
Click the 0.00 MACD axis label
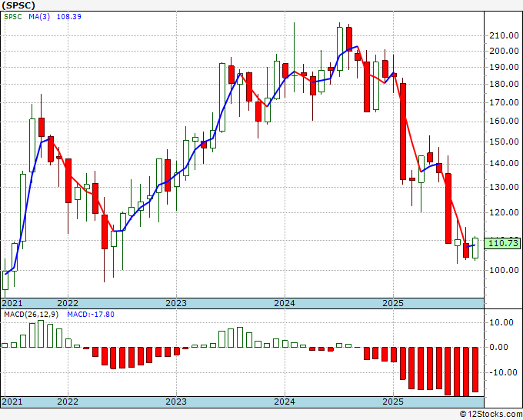tap(499, 347)
